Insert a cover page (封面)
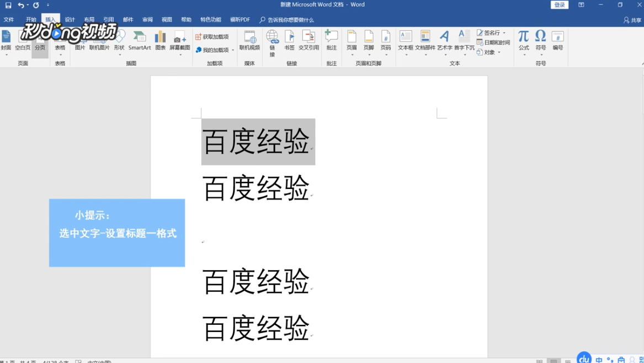The height and width of the screenshot is (363, 644). click(x=6, y=40)
